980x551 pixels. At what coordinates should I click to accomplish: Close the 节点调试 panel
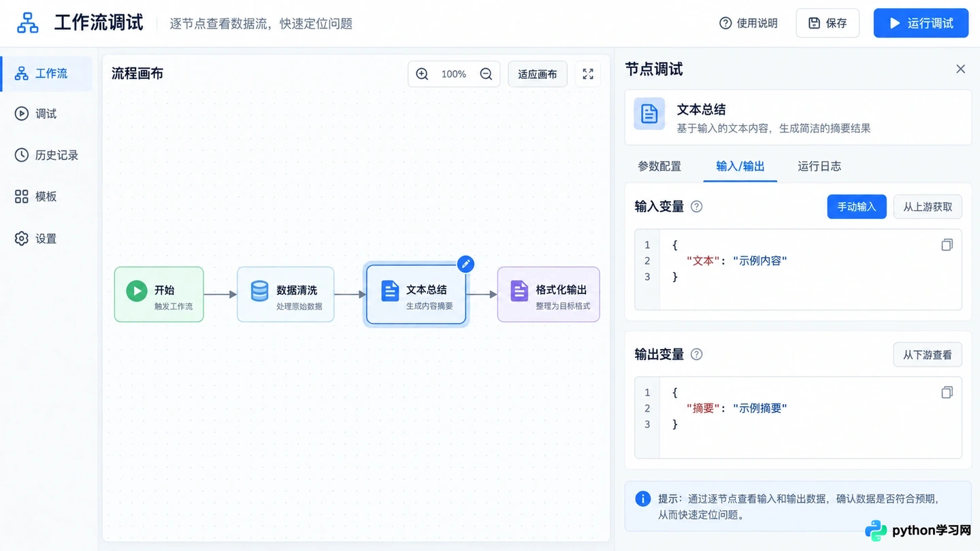tap(960, 69)
